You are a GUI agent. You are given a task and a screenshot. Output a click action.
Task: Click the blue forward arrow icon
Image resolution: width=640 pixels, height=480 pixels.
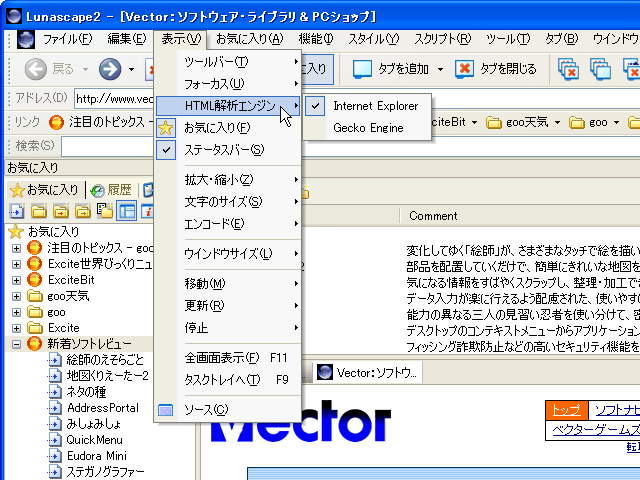[x=110, y=69]
